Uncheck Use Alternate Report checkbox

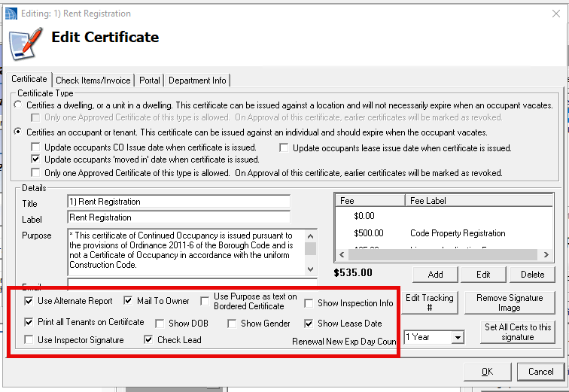(29, 301)
